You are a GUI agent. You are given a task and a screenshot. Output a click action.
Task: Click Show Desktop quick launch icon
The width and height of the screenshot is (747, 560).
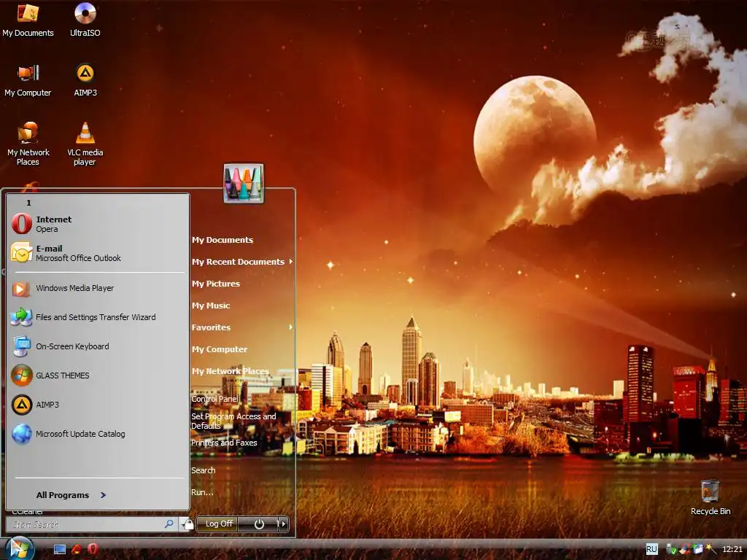point(60,550)
